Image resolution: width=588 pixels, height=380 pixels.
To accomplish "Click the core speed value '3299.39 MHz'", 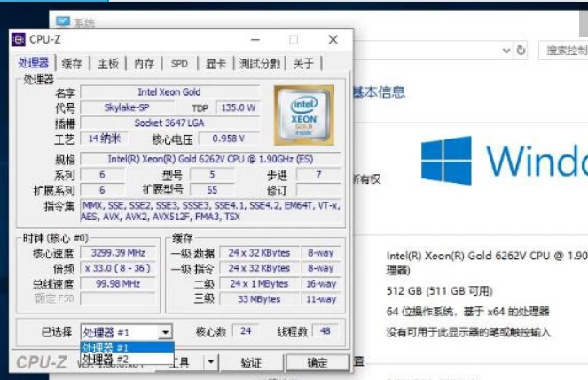I will (x=118, y=253).
